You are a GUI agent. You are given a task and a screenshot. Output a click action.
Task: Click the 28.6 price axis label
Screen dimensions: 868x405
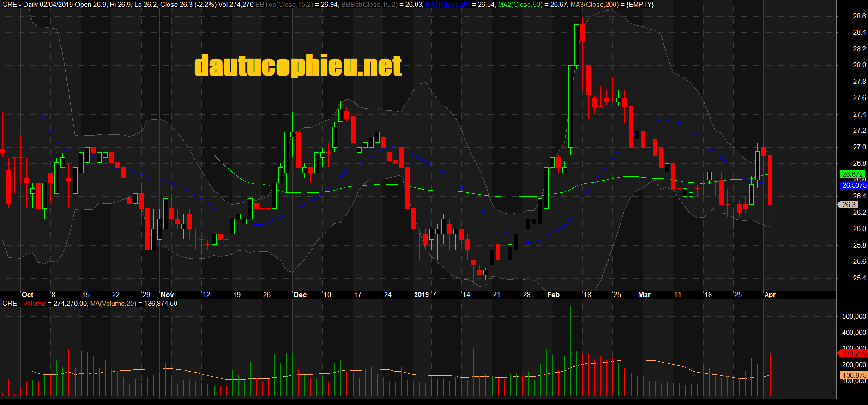click(x=859, y=16)
